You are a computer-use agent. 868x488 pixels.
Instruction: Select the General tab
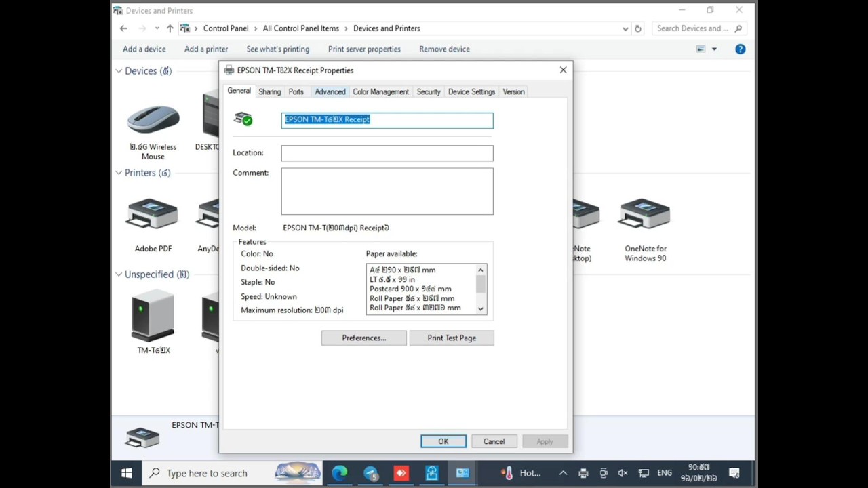239,91
